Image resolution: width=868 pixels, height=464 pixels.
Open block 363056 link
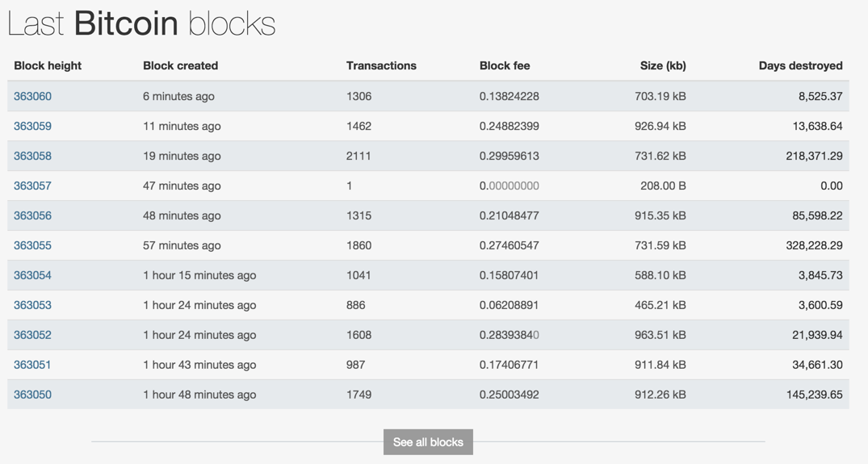coord(32,215)
